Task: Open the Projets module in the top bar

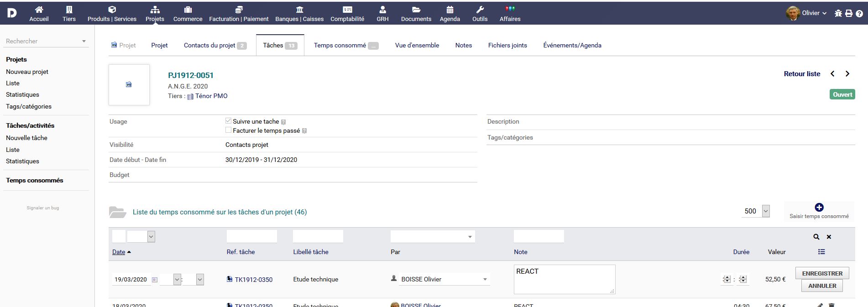Action: (155, 14)
